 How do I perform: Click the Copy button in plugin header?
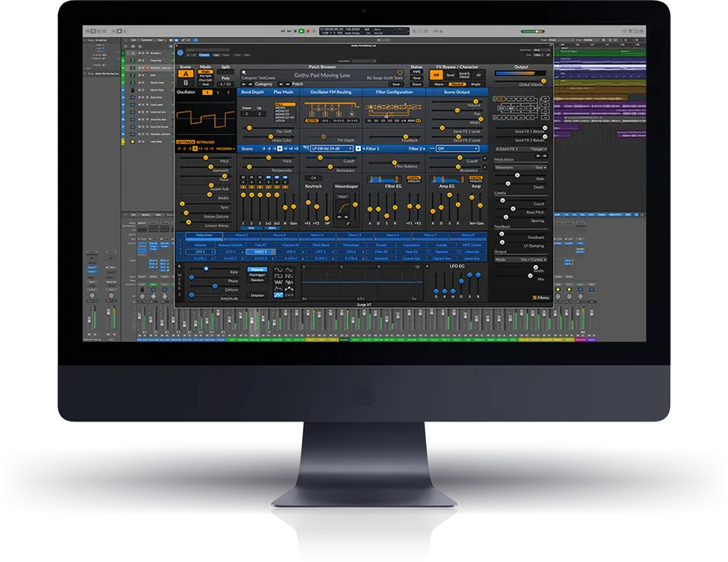(x=216, y=54)
